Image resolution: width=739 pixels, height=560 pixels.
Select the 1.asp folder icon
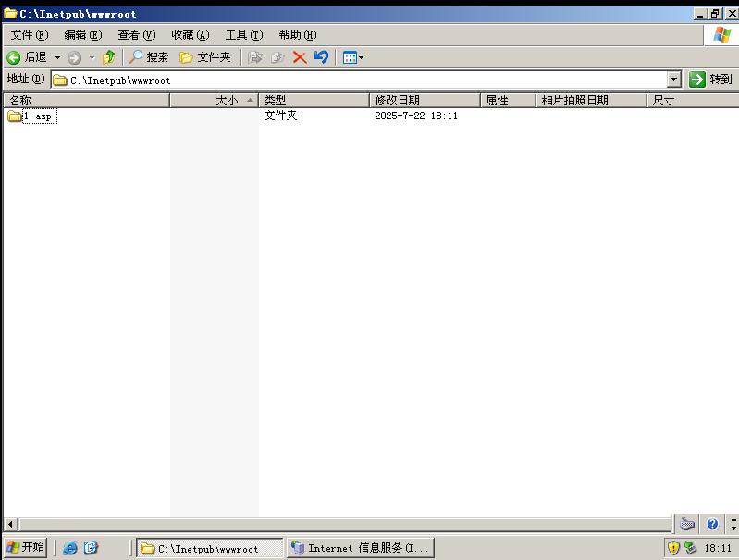[15, 116]
